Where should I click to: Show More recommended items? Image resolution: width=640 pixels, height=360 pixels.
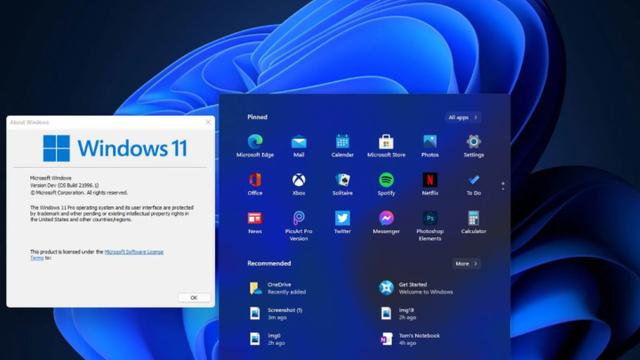466,264
